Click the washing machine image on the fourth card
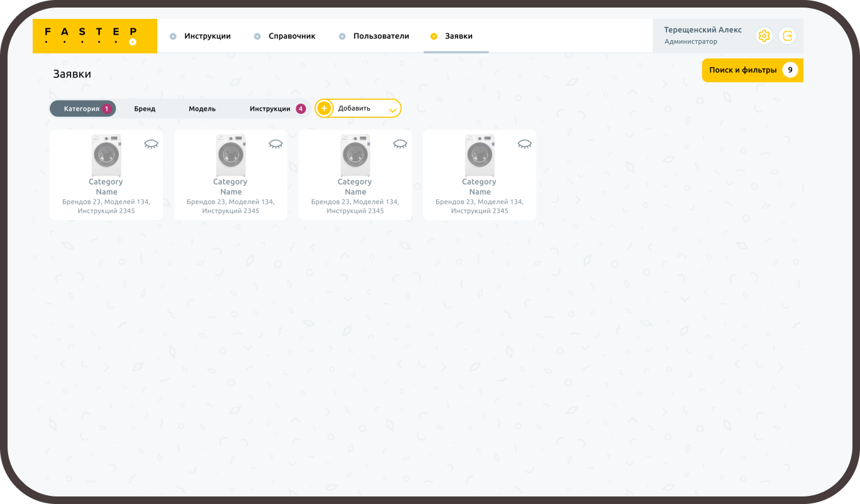Image resolution: width=860 pixels, height=504 pixels. [x=480, y=155]
